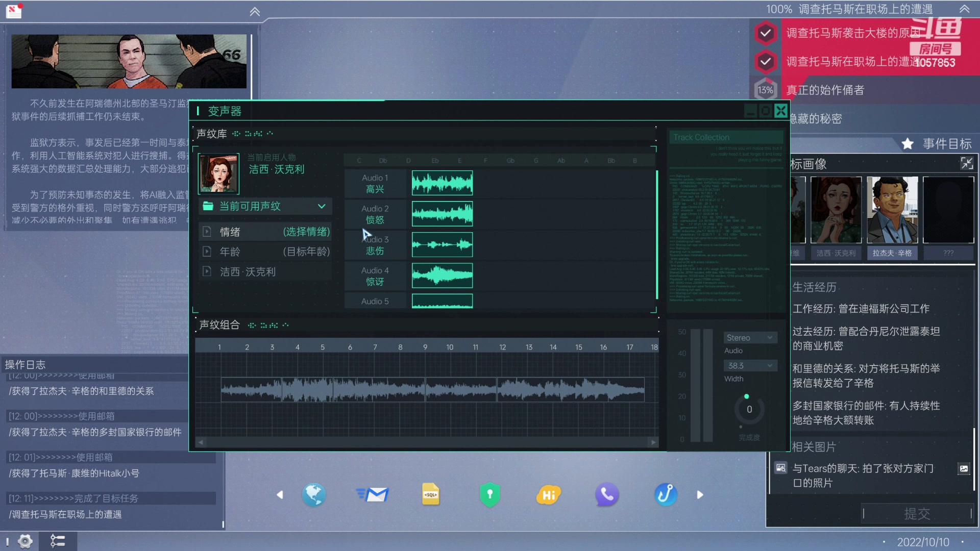Expand the portrait panel fullscreen icon
980x551 pixels.
tap(967, 163)
